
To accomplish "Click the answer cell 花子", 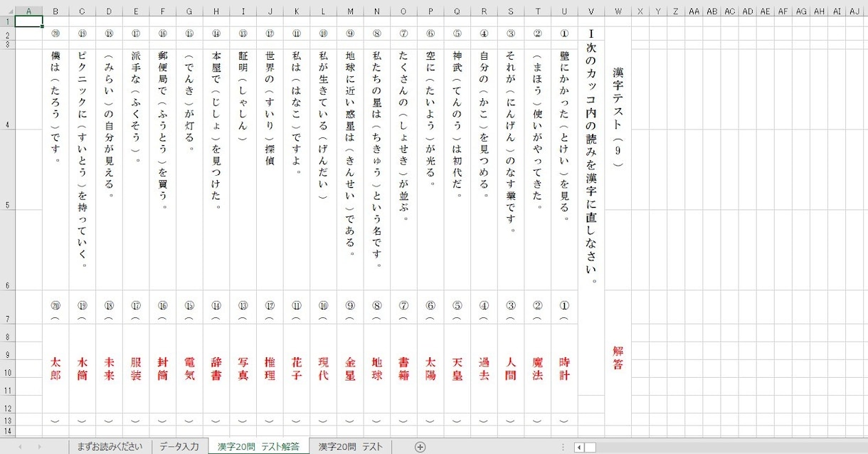I will coord(297,369).
